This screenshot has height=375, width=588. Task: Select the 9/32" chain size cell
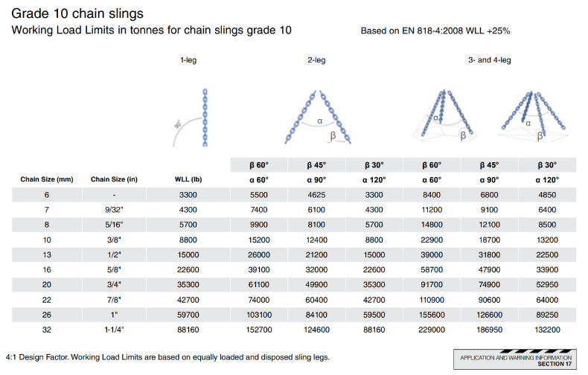[114, 211]
